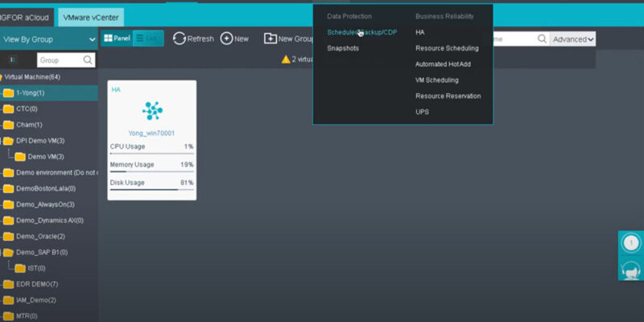644x322 pixels.
Task: Click folder icon of Demo_Oracle(2)
Action: (8, 237)
